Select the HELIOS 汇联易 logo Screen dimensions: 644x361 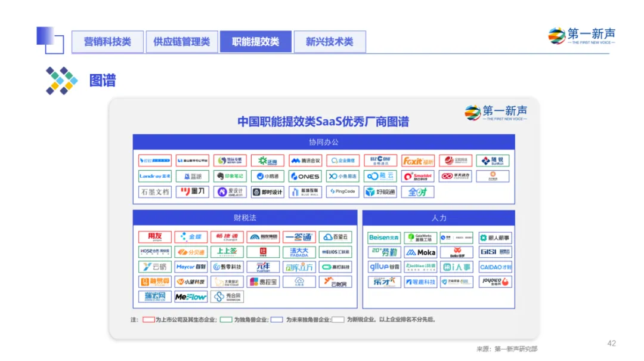tap(336, 252)
